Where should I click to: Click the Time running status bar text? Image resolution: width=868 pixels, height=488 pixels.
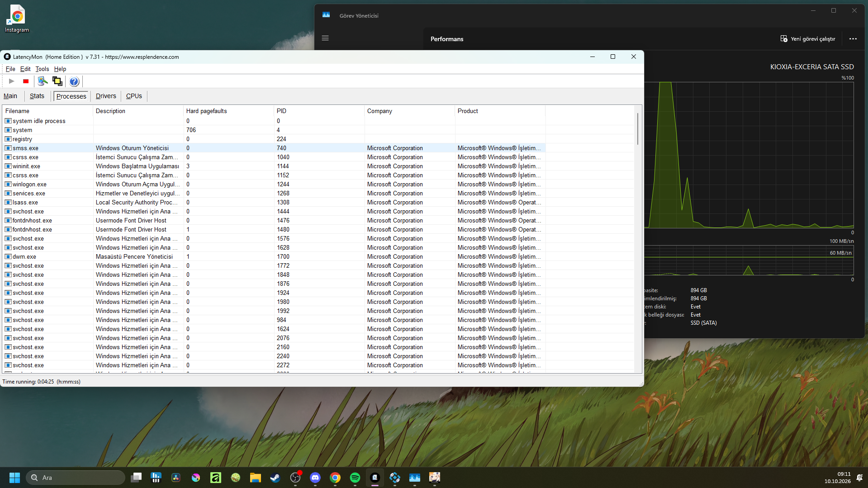tap(41, 382)
